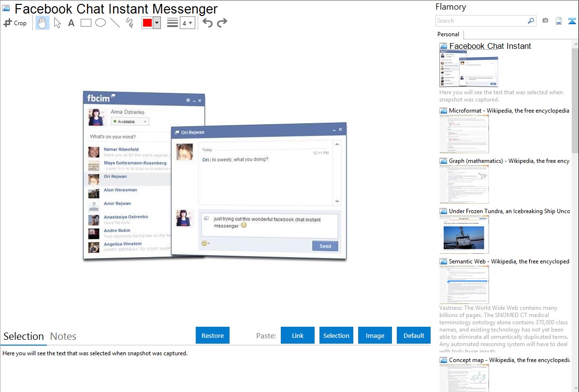
Task: Open the Microformat Wikipedia snapshot thumbnail
Action: [x=464, y=134]
